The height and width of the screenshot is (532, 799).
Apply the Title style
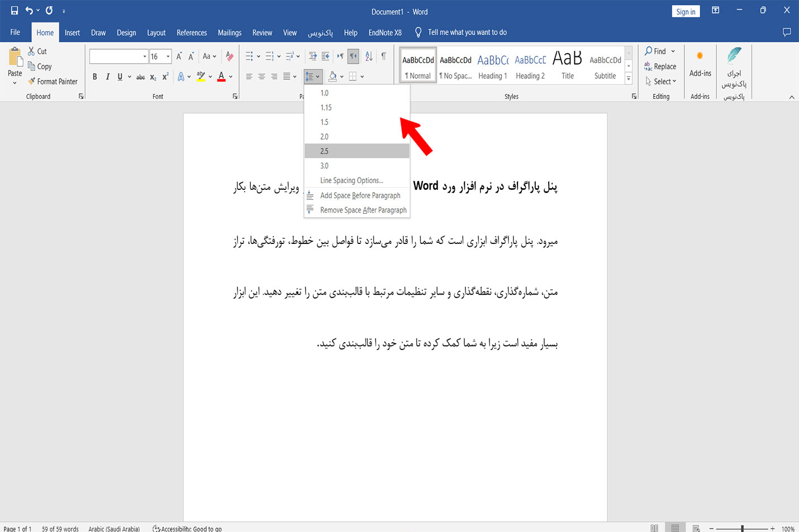[568, 66]
